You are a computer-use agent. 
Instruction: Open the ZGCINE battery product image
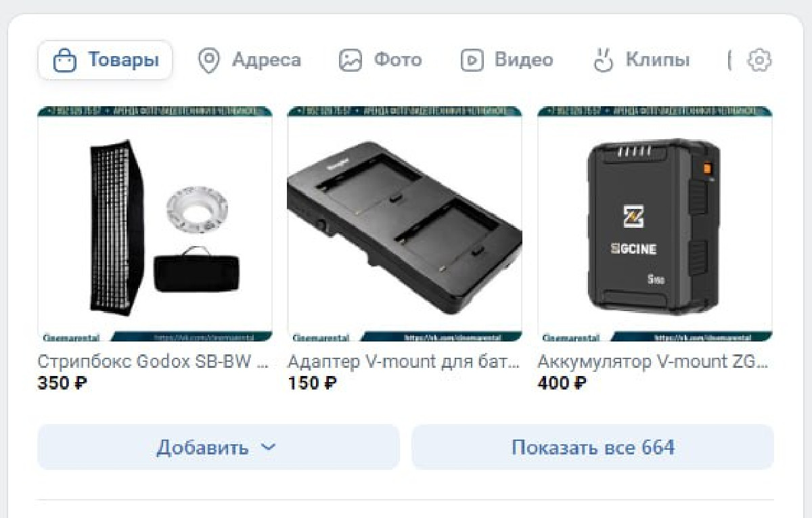point(655,223)
